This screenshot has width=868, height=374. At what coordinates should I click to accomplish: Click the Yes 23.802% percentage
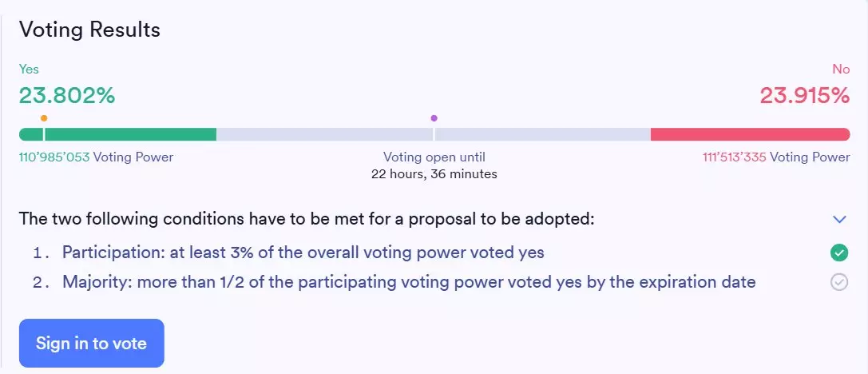pyautogui.click(x=67, y=96)
